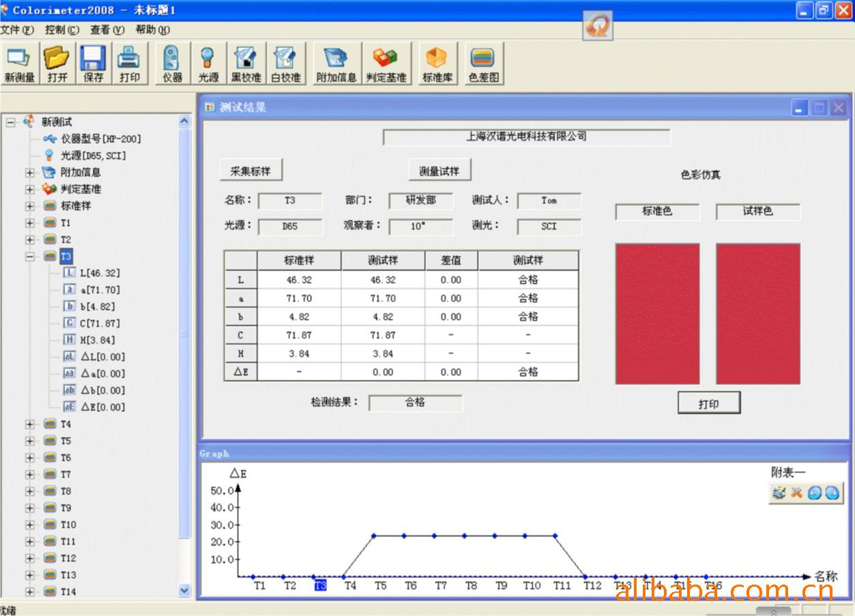Click the first icon in the 附表一 graph toolbar
The height and width of the screenshot is (616, 855).
(779, 493)
